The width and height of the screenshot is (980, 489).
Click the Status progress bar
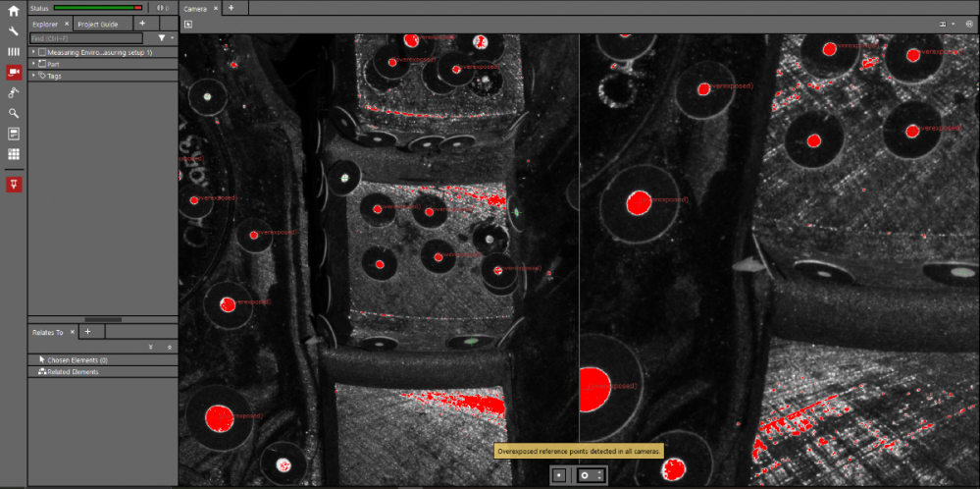(x=98, y=8)
